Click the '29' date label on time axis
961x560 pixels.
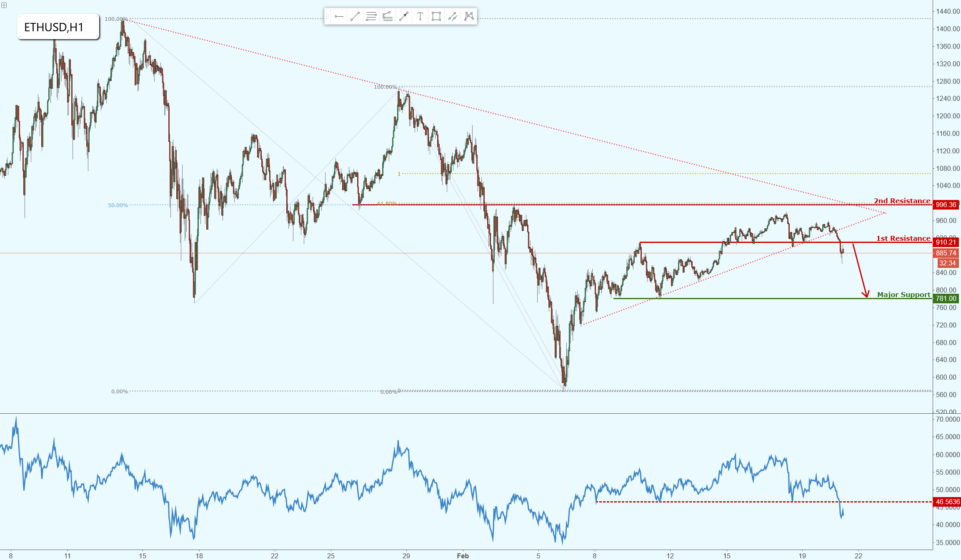tap(406, 556)
